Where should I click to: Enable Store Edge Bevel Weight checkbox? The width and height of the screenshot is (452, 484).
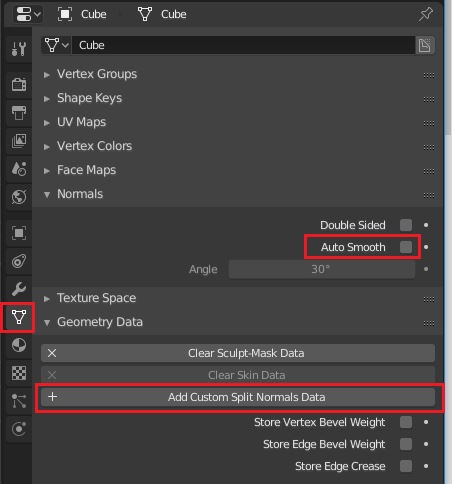point(406,444)
